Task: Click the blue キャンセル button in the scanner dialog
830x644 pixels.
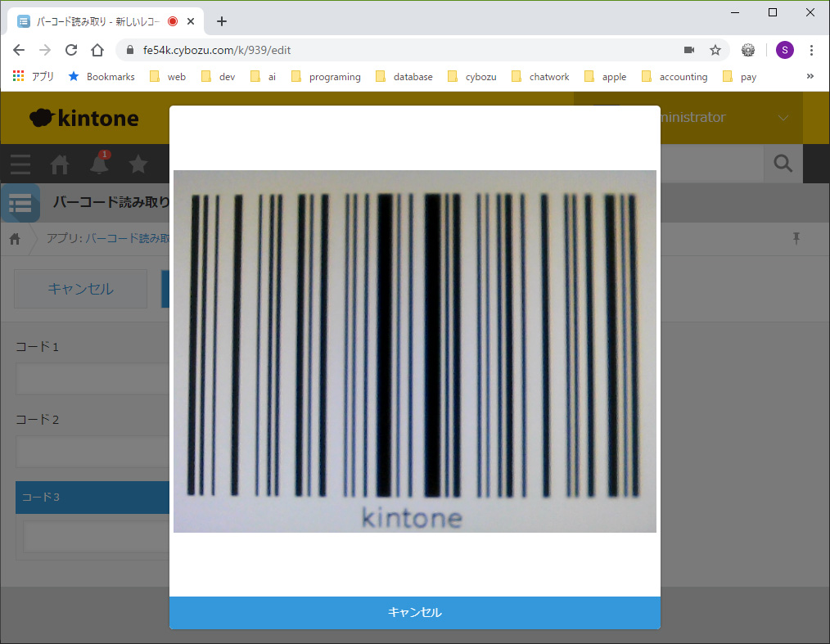Action: pos(415,613)
